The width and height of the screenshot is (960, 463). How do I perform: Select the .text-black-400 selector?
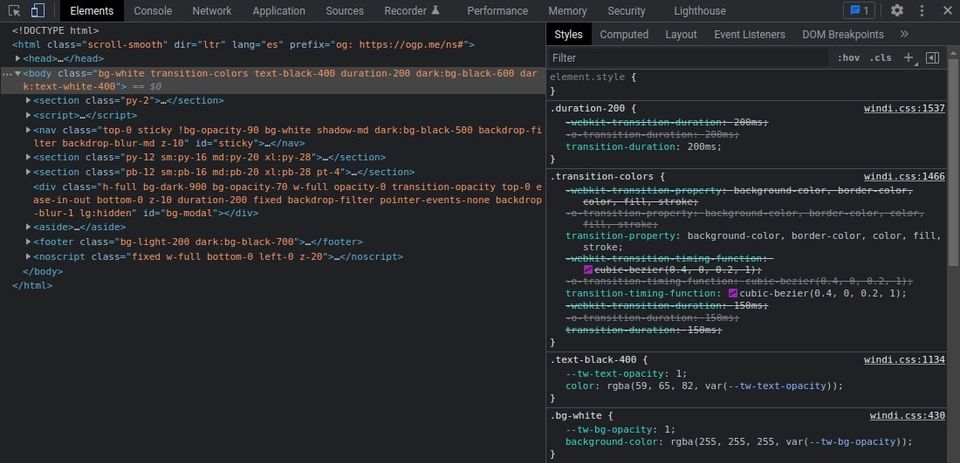(x=593, y=359)
